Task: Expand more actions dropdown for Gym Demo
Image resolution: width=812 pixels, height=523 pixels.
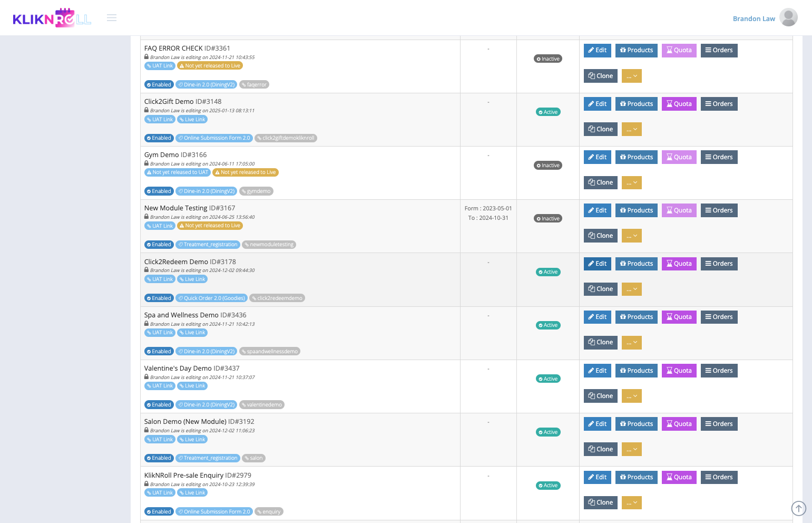Action: 631,182
